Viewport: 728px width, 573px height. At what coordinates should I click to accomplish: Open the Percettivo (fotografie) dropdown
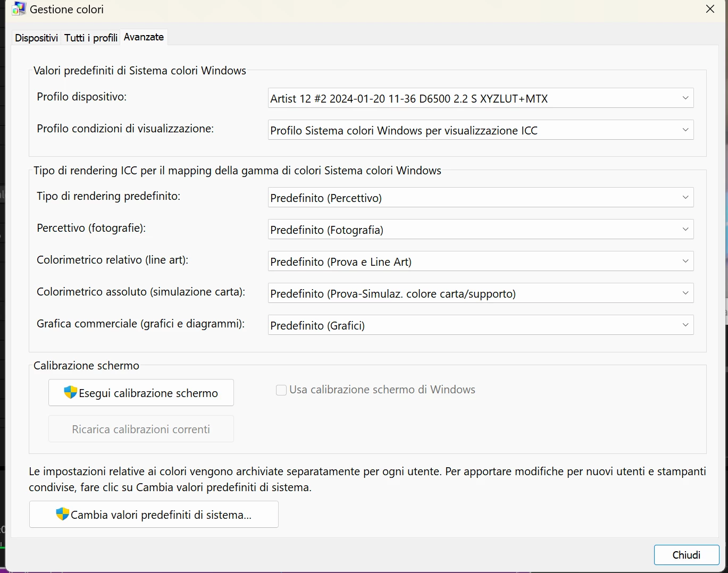(x=481, y=230)
